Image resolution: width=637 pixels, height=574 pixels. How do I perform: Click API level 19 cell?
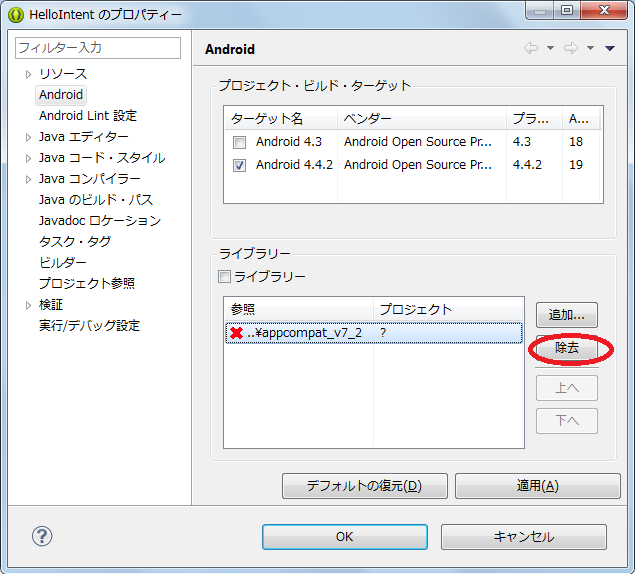coord(576,165)
